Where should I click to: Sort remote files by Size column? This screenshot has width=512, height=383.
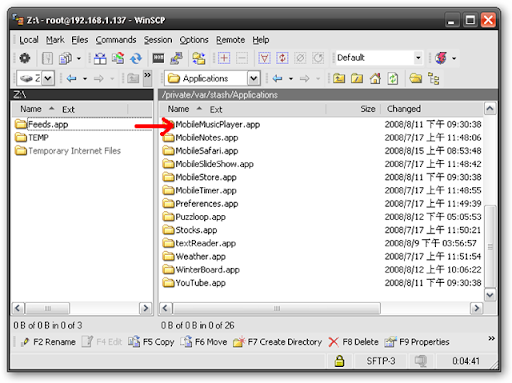coord(368,109)
